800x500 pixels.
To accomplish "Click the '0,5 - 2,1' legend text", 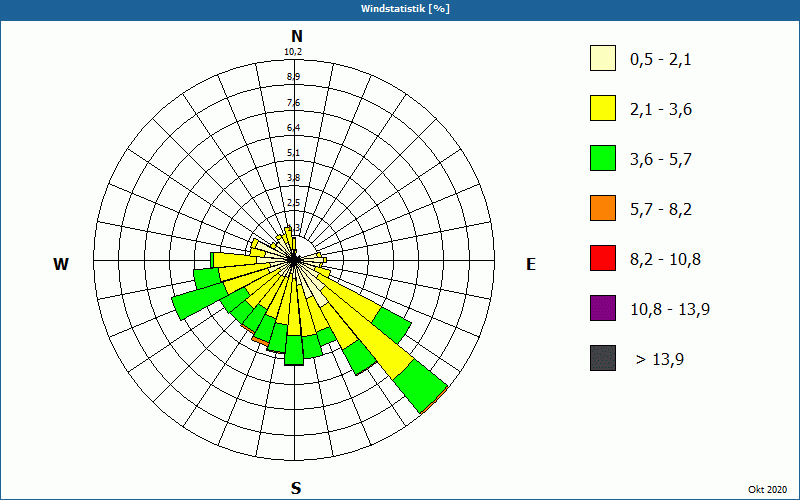I will (x=661, y=60).
